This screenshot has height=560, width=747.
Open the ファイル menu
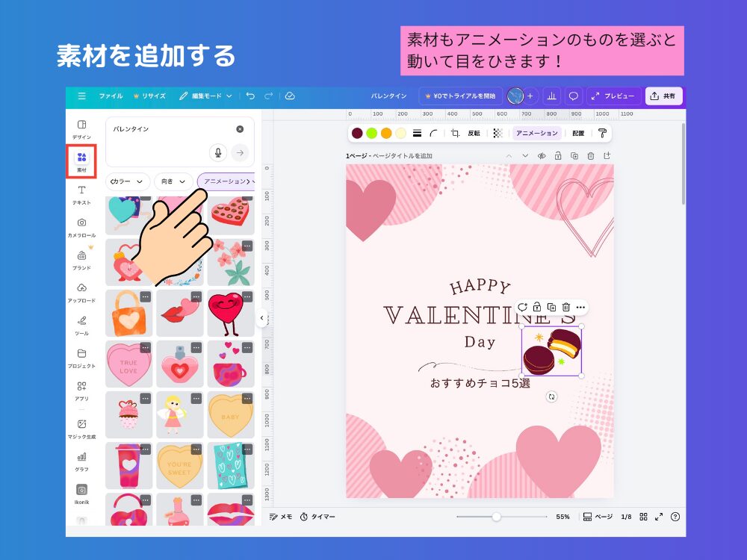pyautogui.click(x=111, y=96)
